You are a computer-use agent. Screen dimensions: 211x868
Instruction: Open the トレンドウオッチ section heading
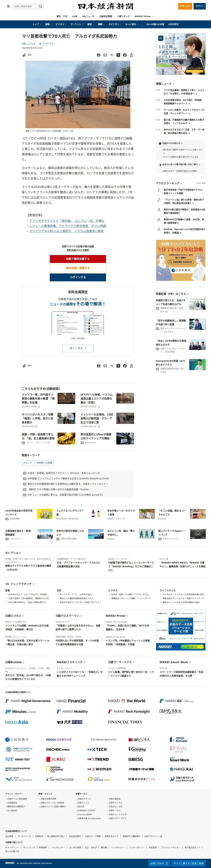[x=22, y=584]
